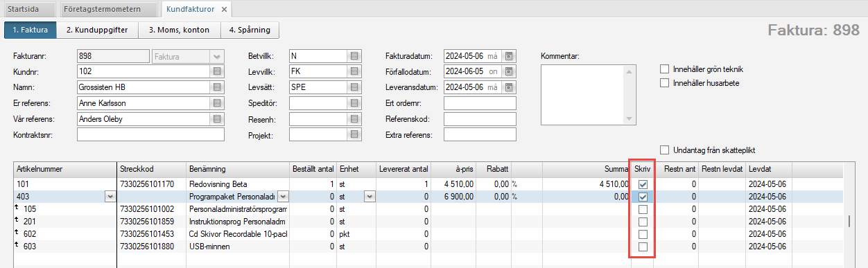Uncheck Skriv for article 101 row
868x268 pixels.
tap(643, 185)
